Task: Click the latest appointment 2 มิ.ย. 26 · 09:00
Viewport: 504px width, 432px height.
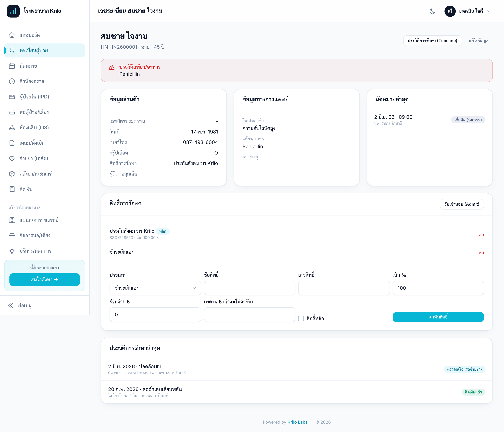Action: (393, 117)
